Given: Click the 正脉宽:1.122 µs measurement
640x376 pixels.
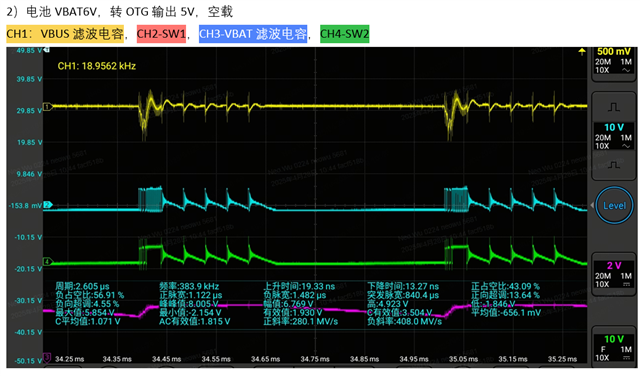Looking at the screenshot, I should (191, 295).
